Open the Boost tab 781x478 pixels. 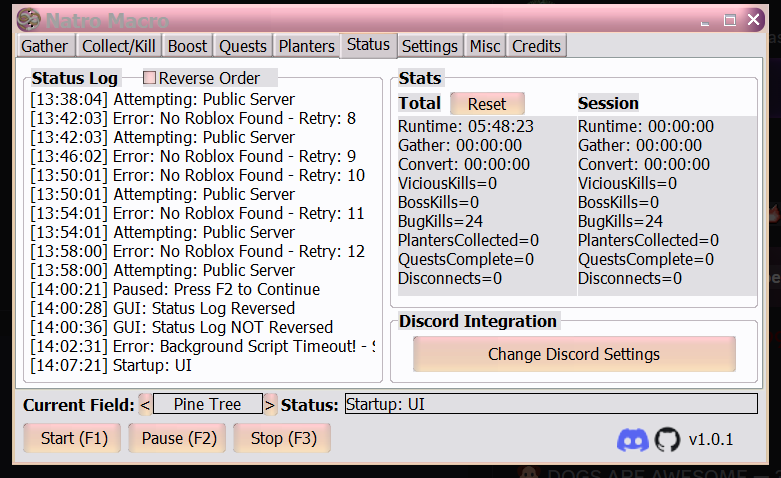click(x=187, y=46)
